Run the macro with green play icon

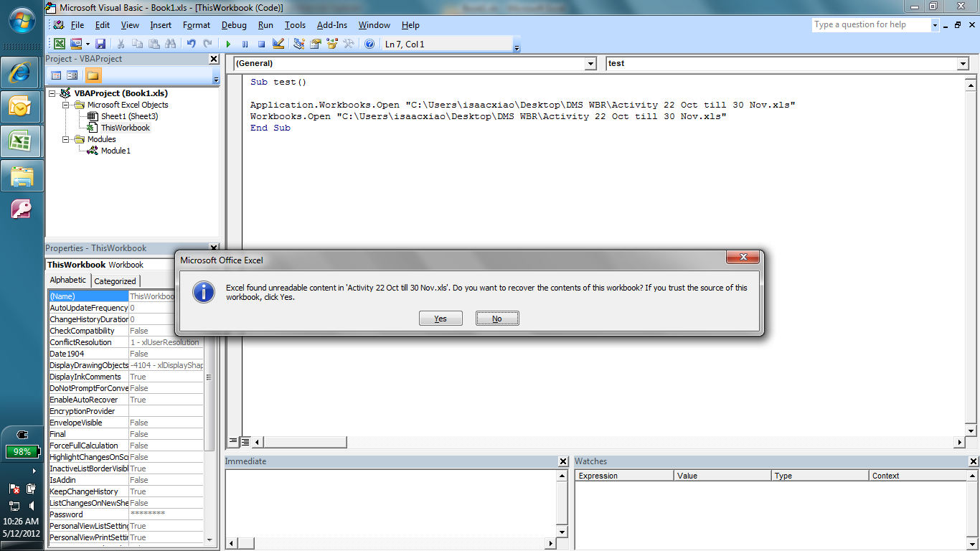228,44
